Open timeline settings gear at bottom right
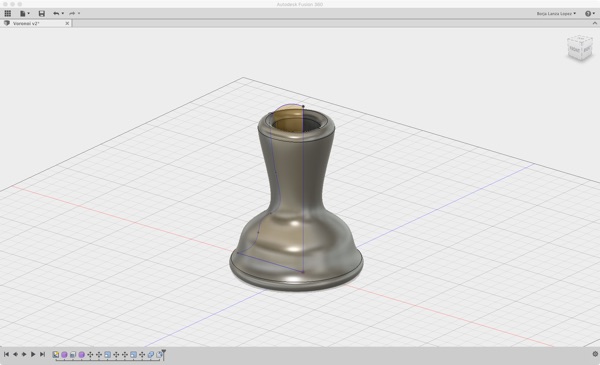 click(x=595, y=354)
